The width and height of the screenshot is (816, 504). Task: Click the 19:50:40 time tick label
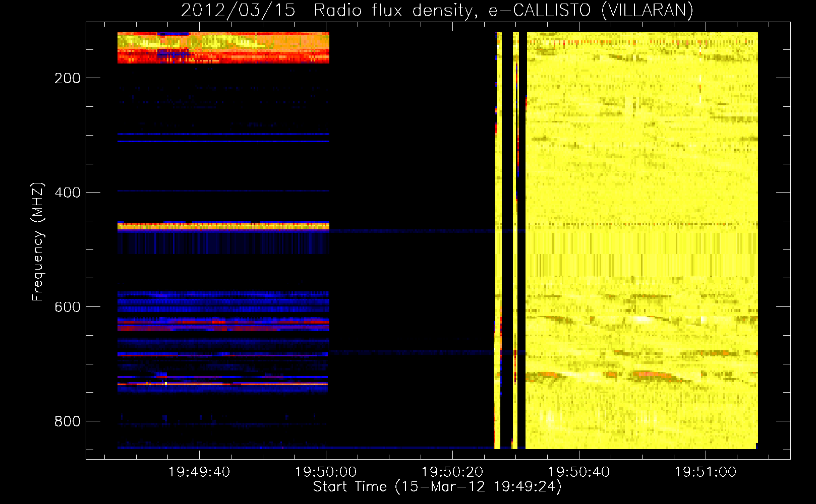579,472
